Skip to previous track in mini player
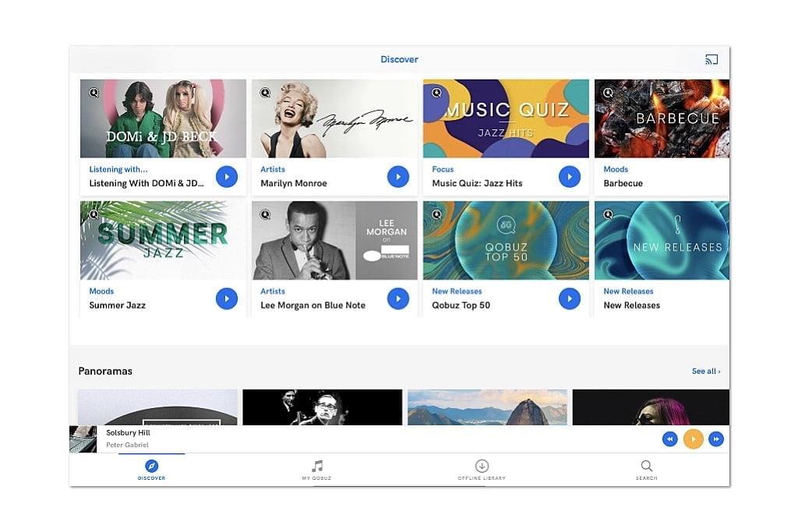 [x=669, y=439]
